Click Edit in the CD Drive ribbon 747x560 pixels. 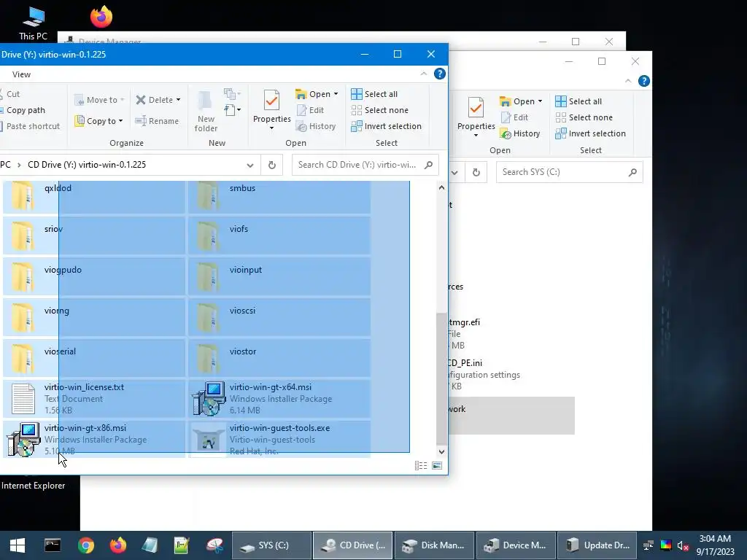coord(310,110)
